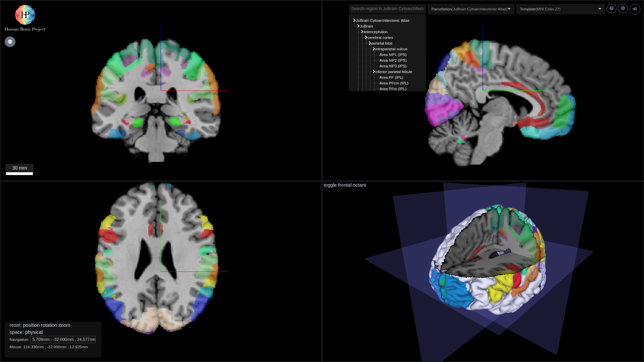Open the Template(MNI Colin 27) dropdown

pos(560,9)
